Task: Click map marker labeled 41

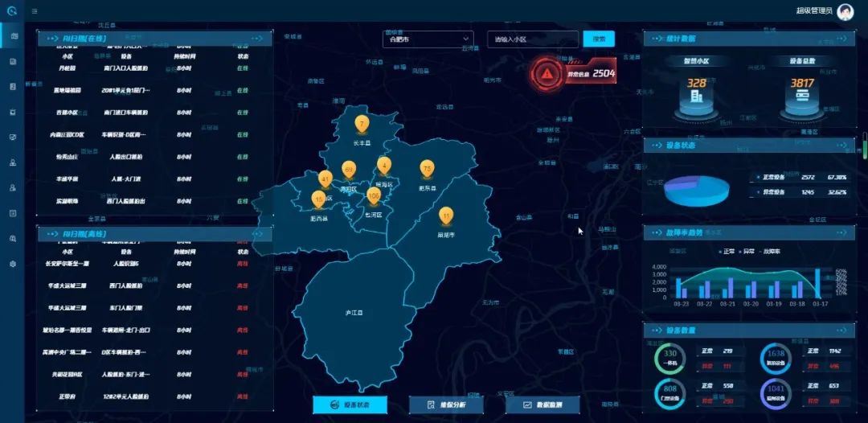Action: tap(325, 180)
